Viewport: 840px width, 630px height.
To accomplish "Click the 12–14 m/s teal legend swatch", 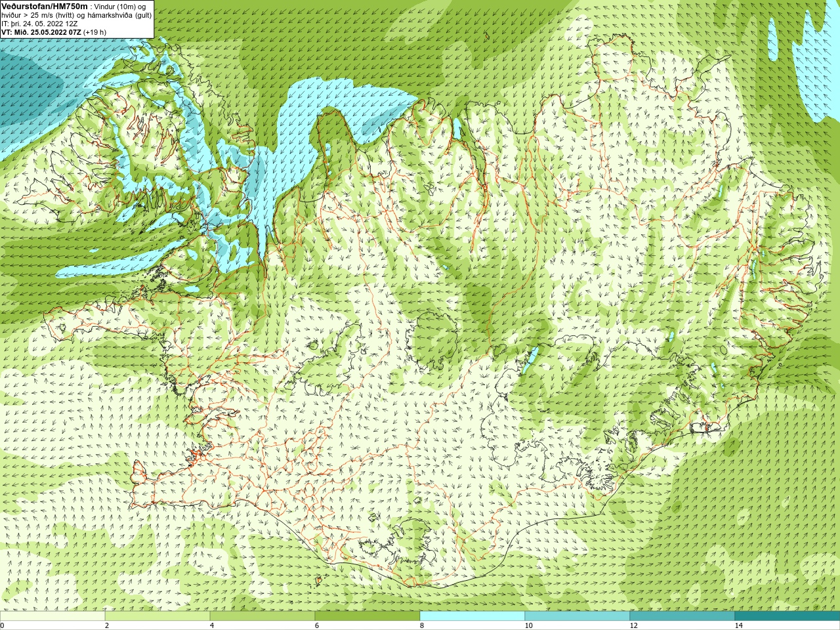I will [682, 616].
